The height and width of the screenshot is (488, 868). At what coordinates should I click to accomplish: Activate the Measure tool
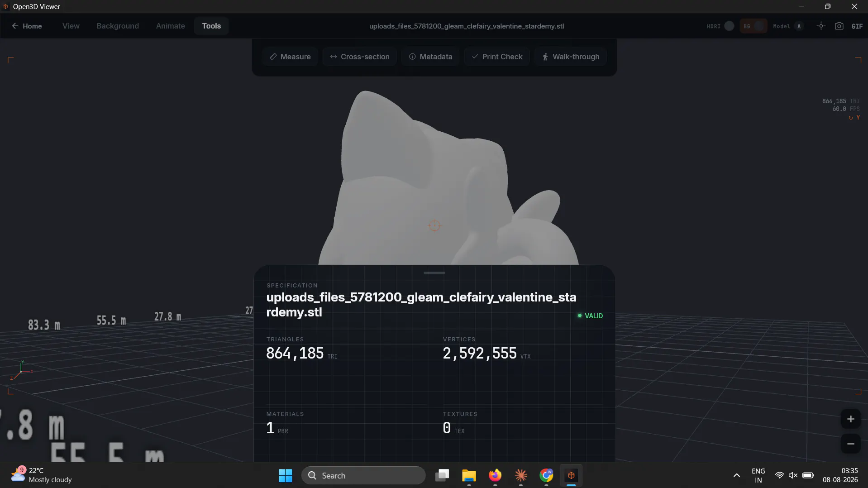click(290, 57)
